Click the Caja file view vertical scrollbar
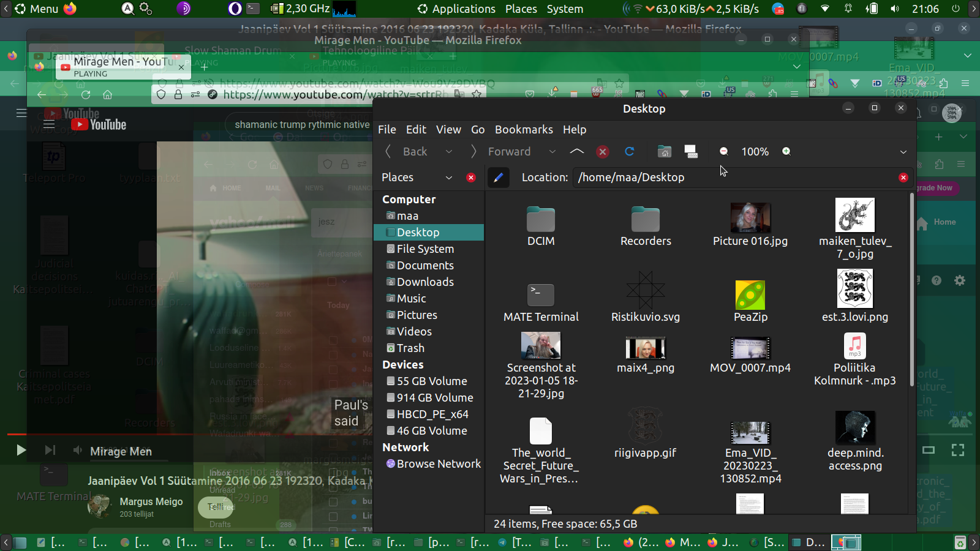 (x=912, y=290)
